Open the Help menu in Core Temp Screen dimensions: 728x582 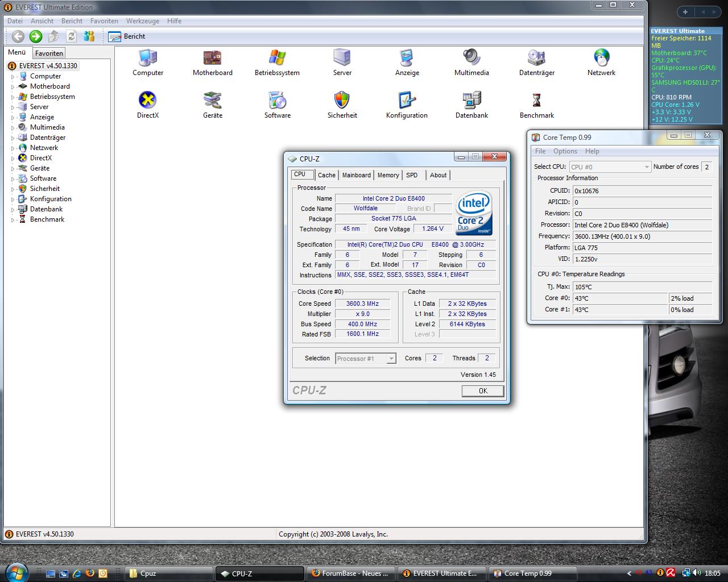tap(592, 151)
